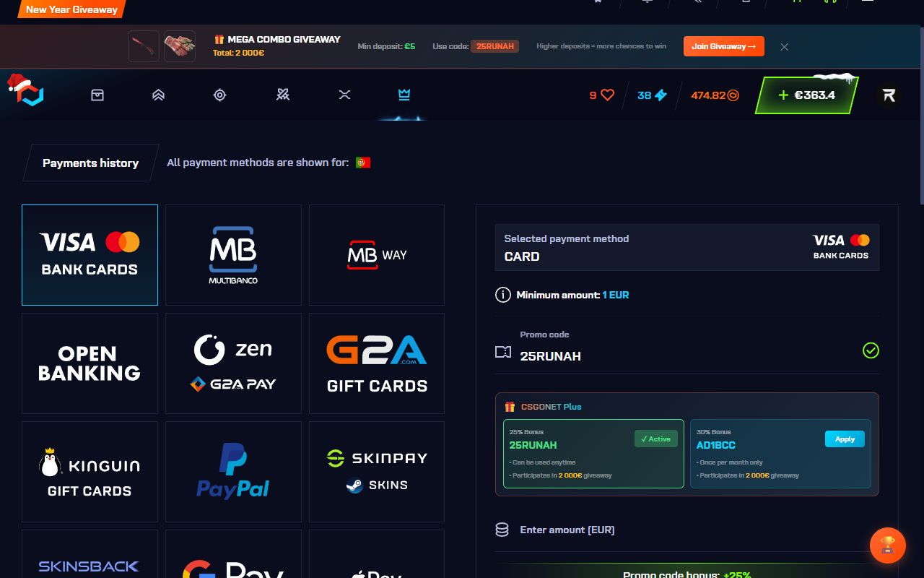Click the promo code ticket icon
924x578 pixels.
coord(503,352)
